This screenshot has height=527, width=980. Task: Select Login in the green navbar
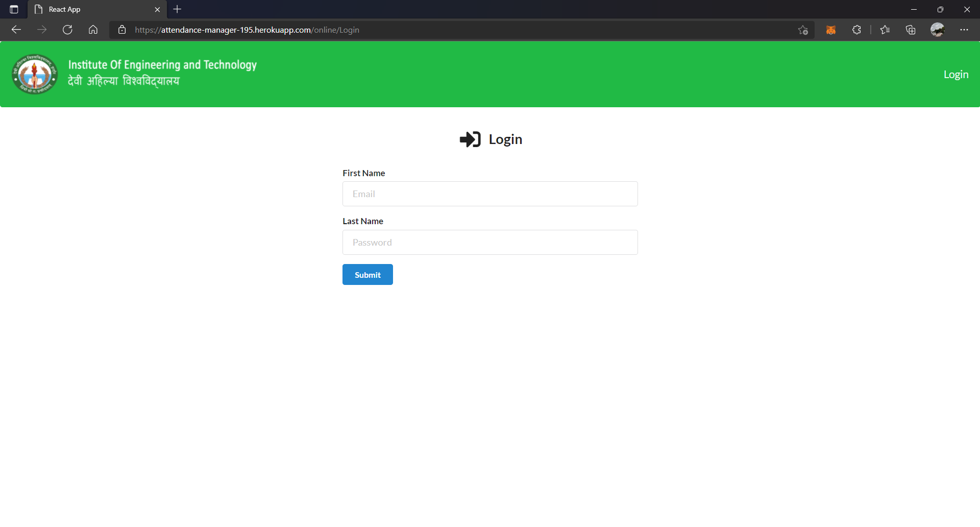point(955,74)
